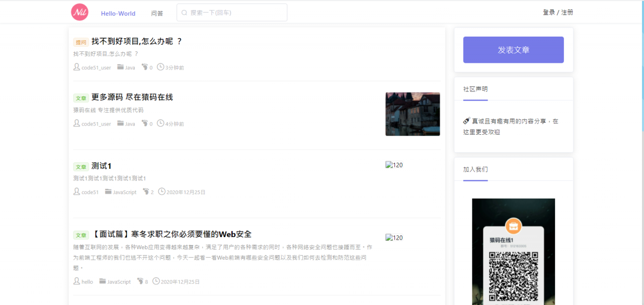644x305 pixels.
Task: Select footprint icon in 更多源码 post row
Action: tap(145, 123)
